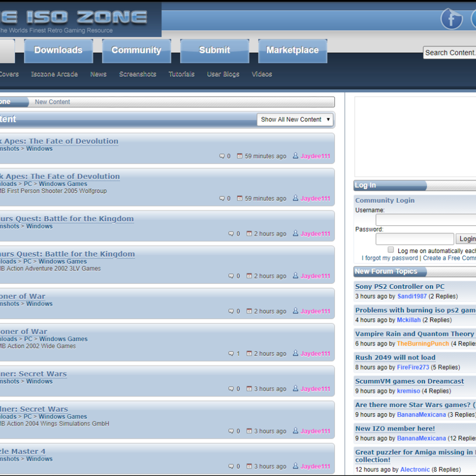Open the Submit tab
Viewport: 476px width, 476px height.
[x=215, y=50]
